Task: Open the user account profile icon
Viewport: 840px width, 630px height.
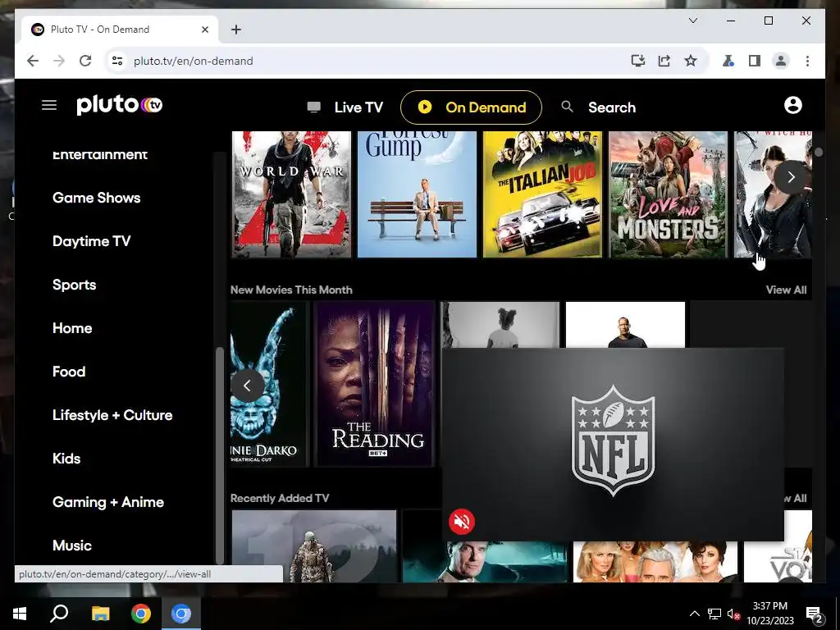Action: pos(793,105)
